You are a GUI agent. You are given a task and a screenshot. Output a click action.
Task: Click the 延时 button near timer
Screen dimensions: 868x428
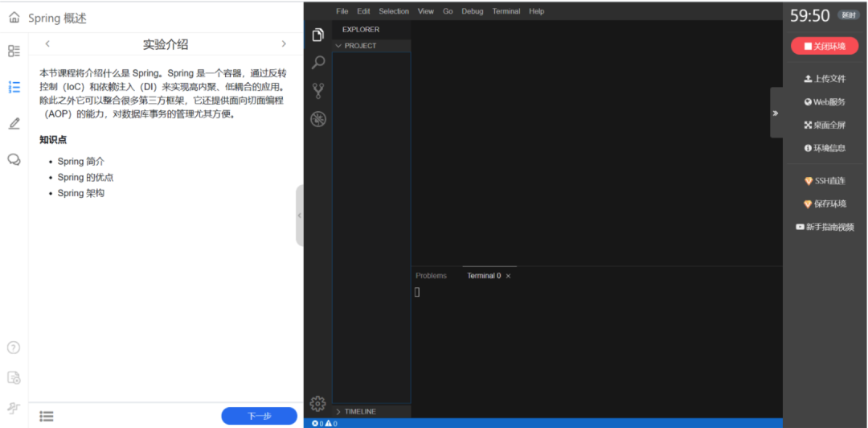(x=850, y=15)
